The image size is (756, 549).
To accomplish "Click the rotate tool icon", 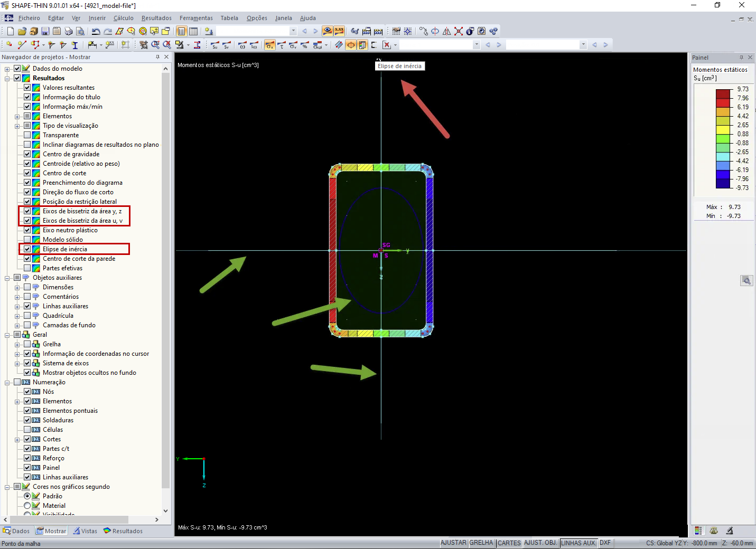I will [435, 31].
